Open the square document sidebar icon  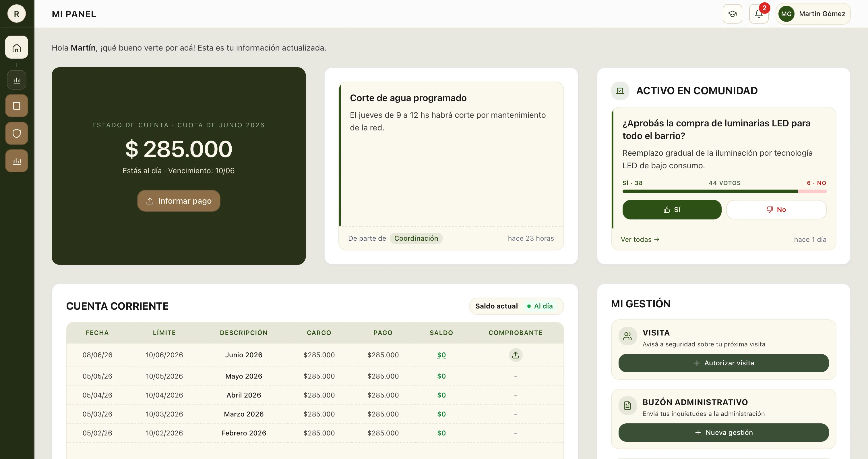(x=17, y=106)
